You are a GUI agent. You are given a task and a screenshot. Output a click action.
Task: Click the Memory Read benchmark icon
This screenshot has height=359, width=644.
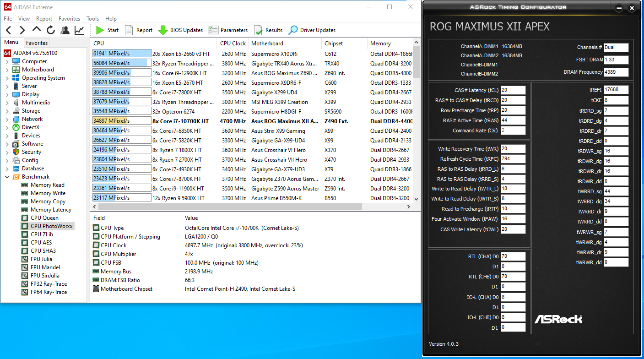tap(25, 185)
